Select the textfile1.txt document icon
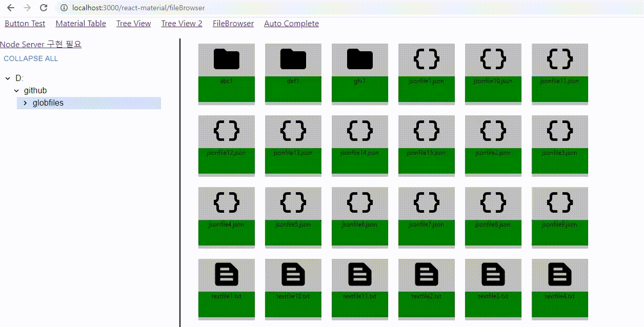Screen dimensions: 644x327 pyautogui.click(x=227, y=274)
